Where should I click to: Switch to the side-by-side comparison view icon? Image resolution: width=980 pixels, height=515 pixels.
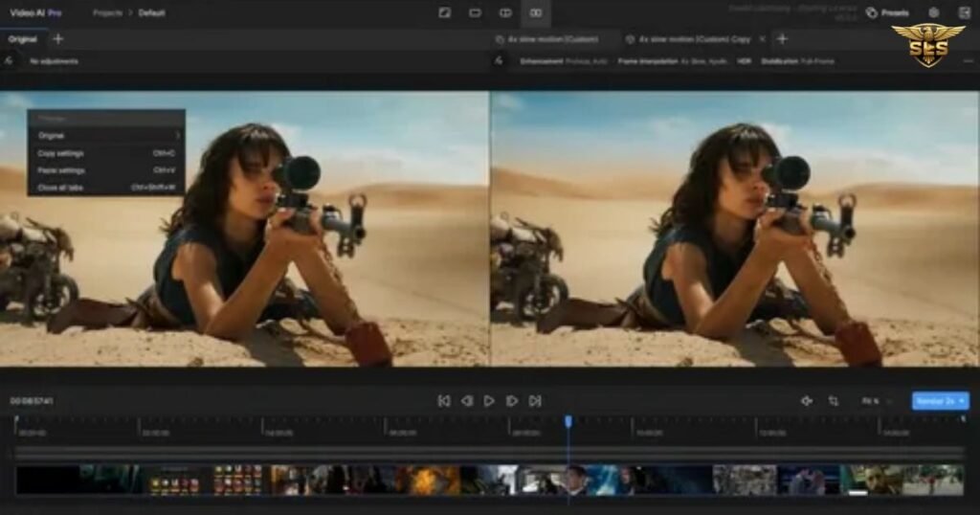coord(536,12)
